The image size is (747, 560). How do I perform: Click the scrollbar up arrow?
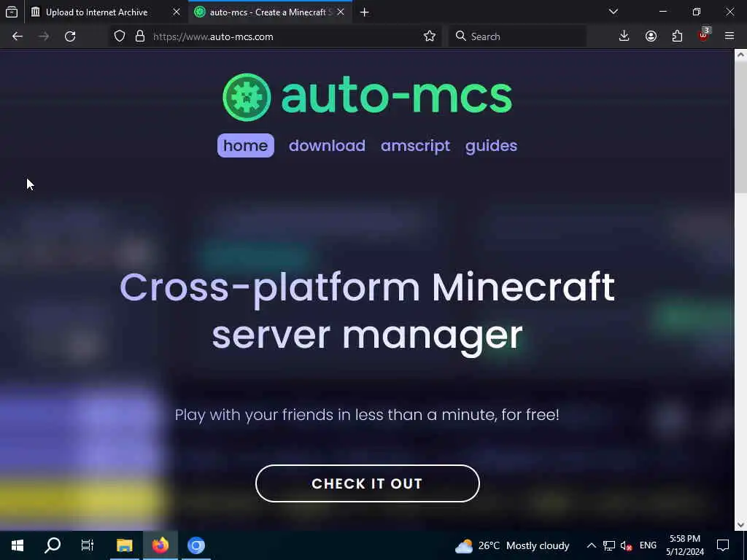[x=740, y=55]
